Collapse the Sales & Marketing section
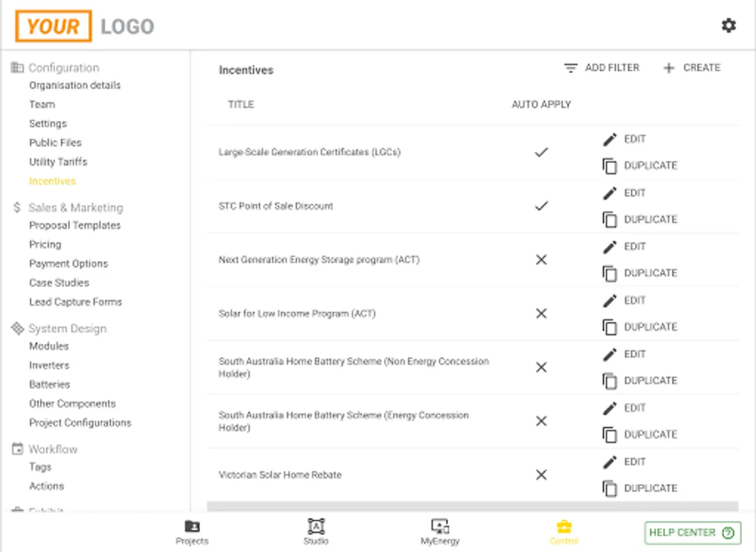This screenshot has height=552, width=756. (x=75, y=207)
